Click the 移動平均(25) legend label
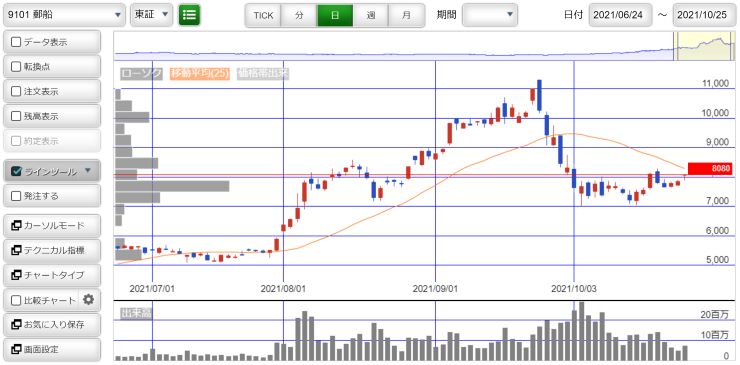Screen dimensions: 740x365 tap(200, 74)
